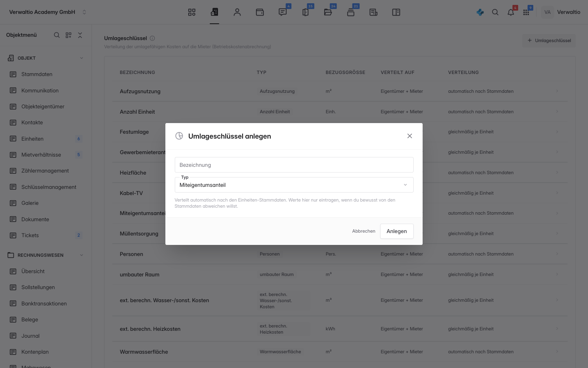The height and width of the screenshot is (368, 588).
Task: Click the search magnifier in top right
Action: tap(495, 12)
